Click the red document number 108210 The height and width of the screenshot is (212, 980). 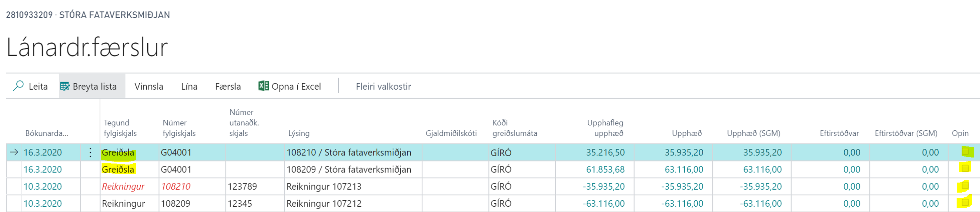point(175,187)
